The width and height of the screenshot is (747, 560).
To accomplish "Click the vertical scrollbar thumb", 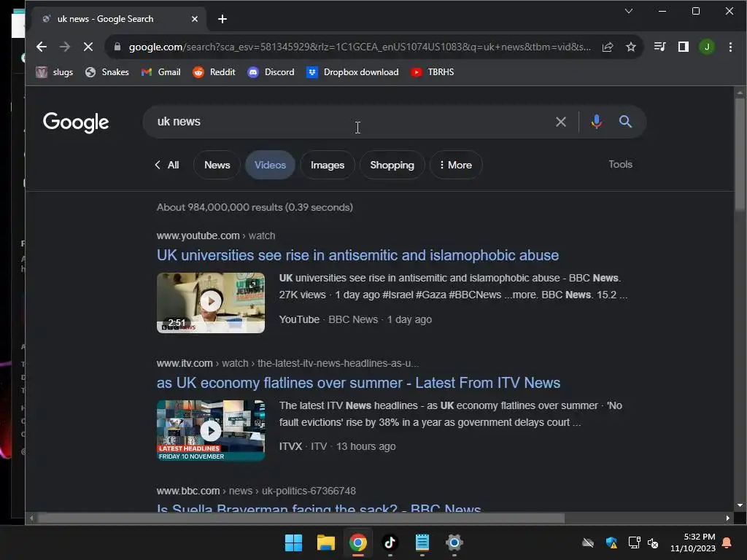I will pos(740,153).
